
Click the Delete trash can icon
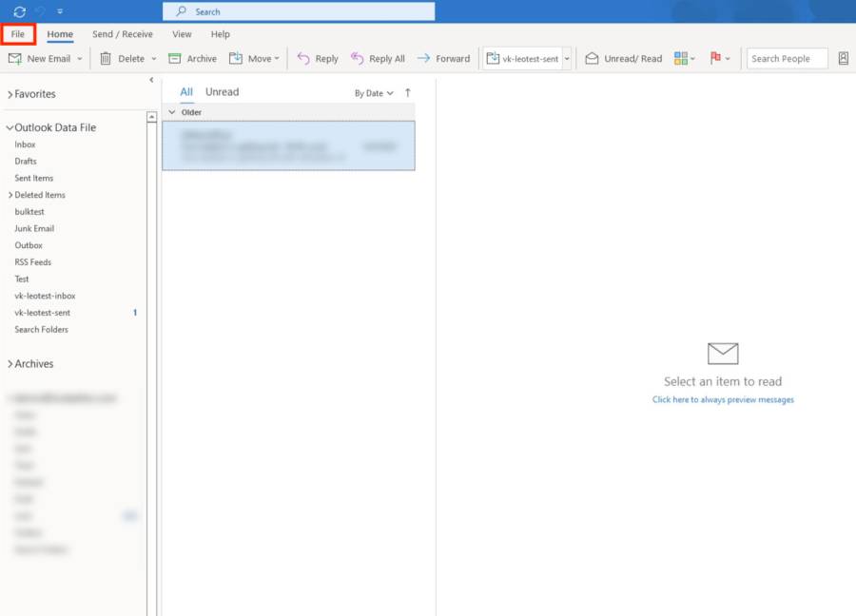[x=106, y=58]
